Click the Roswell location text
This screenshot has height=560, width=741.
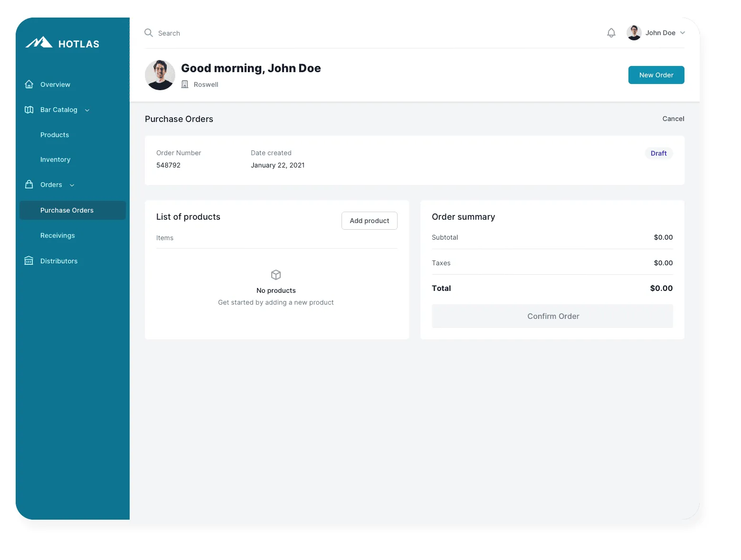206,84
